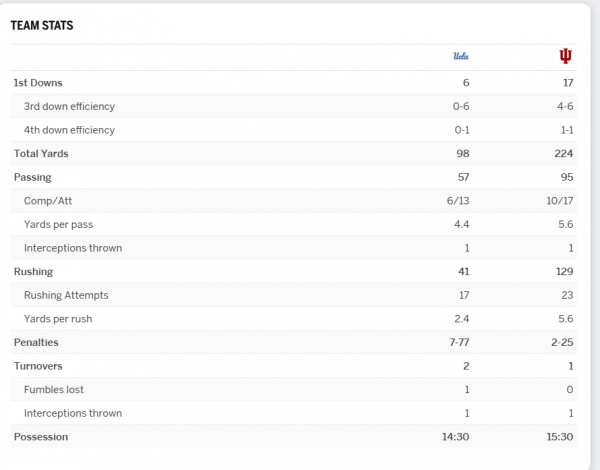
Task: Click UCLA's 7-77 penalties value
Action: [459, 342]
